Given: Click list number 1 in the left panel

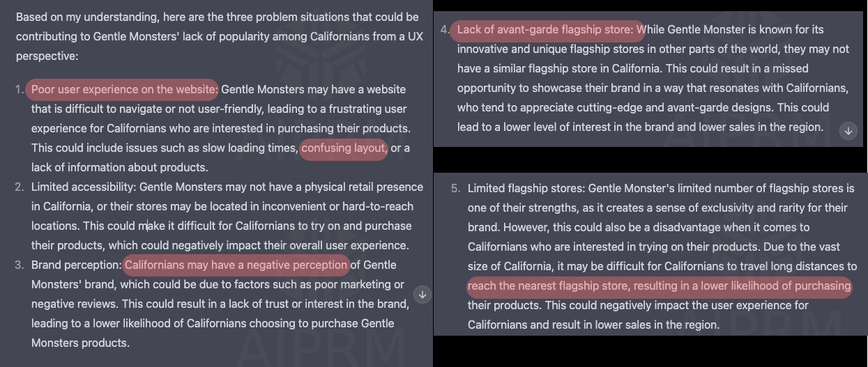Looking at the screenshot, I should pos(20,90).
